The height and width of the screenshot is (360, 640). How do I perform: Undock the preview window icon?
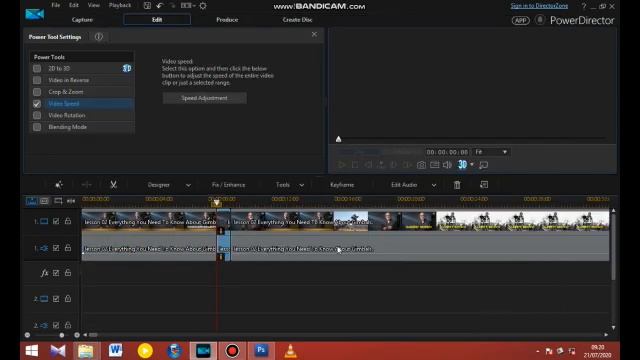pos(484,165)
